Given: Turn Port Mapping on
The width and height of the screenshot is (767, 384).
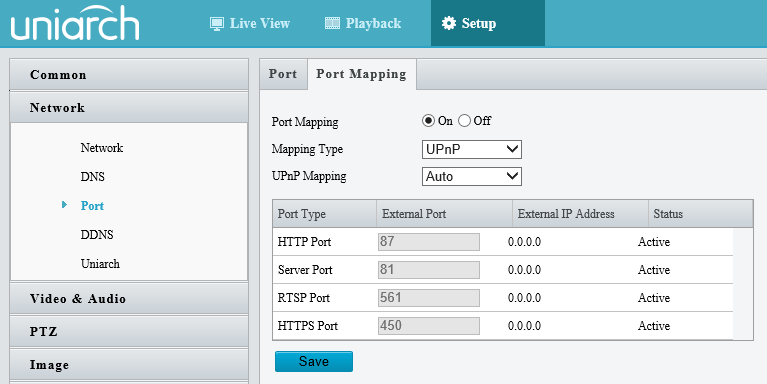Looking at the screenshot, I should coord(428,121).
